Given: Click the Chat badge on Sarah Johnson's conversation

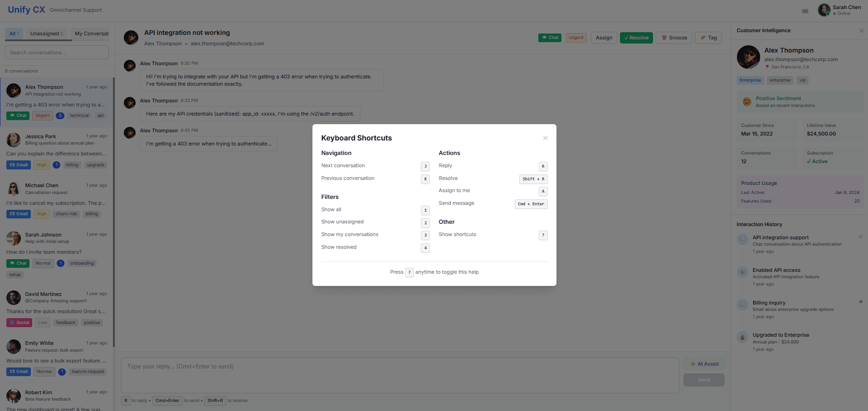Looking at the screenshot, I should (x=18, y=263).
